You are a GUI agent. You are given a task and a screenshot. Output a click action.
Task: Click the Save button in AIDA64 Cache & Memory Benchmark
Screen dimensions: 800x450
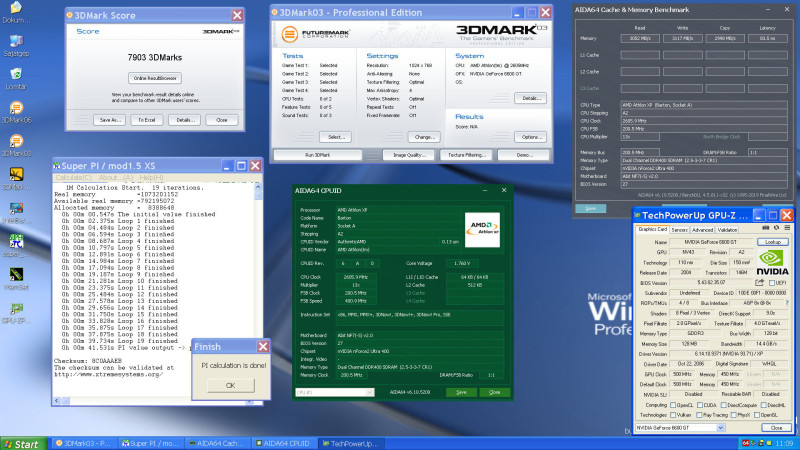coord(590,208)
